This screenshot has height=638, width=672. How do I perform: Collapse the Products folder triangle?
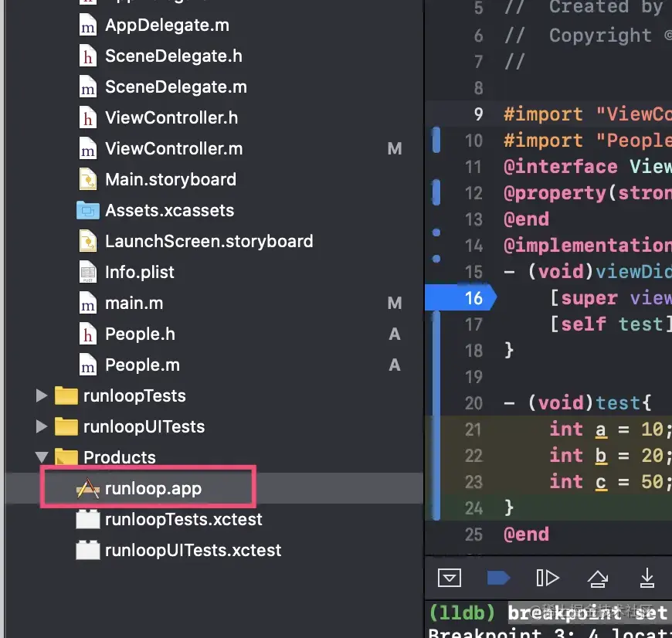pos(42,457)
